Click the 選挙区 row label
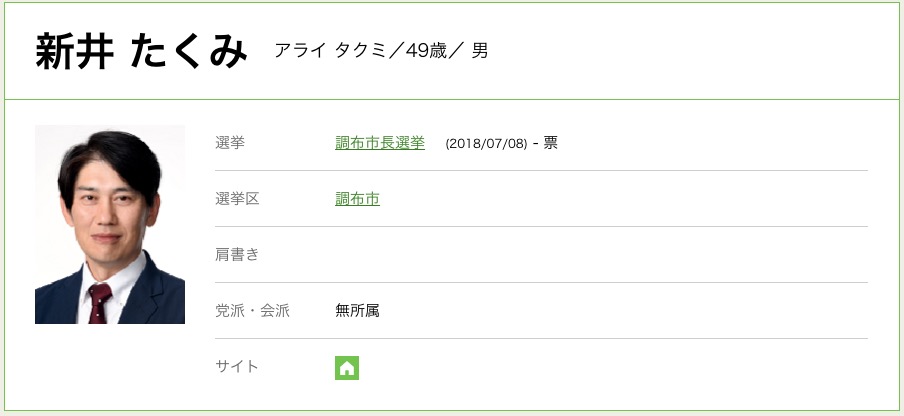This screenshot has height=416, width=904. pos(237,199)
